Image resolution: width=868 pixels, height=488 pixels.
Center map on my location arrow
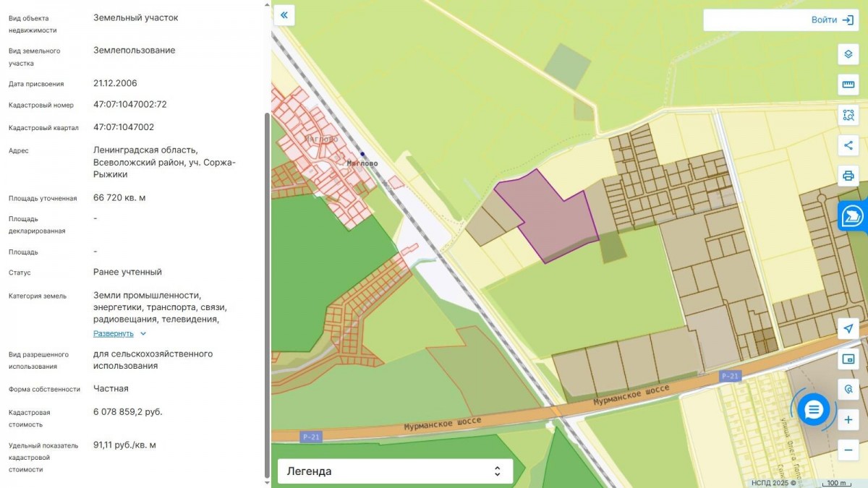(x=848, y=328)
